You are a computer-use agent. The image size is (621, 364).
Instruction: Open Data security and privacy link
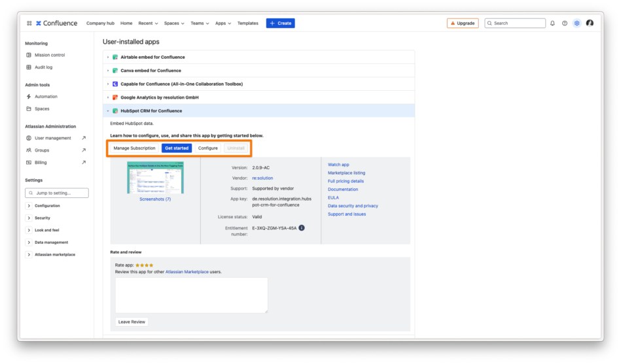[x=353, y=206]
